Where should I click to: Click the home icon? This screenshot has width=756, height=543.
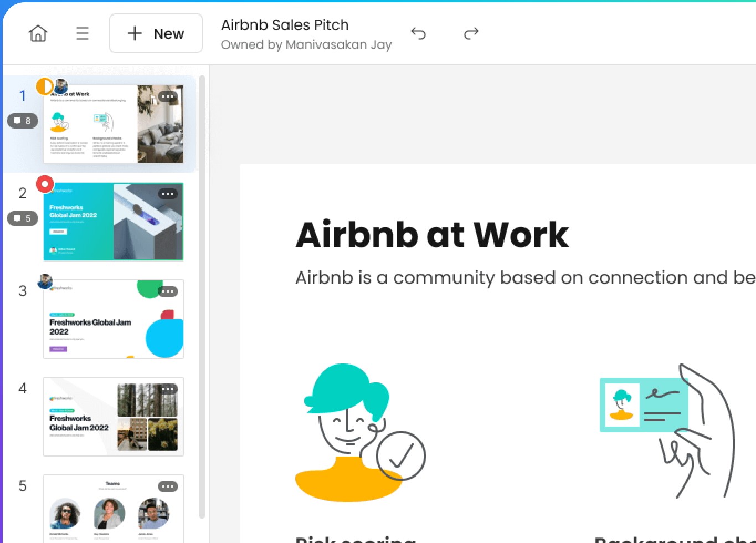[x=38, y=34]
